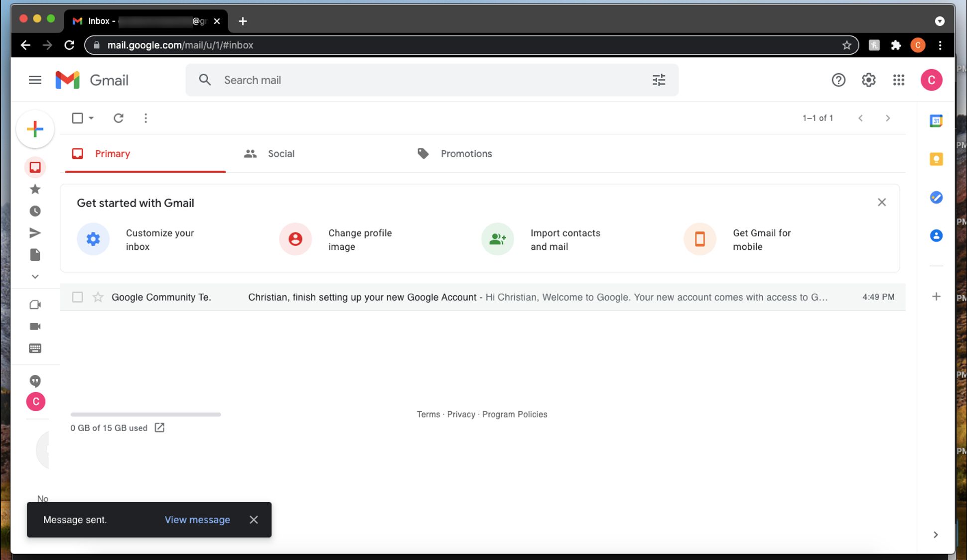967x560 pixels.
Task: Star the Google Community Team email
Action: (98, 297)
